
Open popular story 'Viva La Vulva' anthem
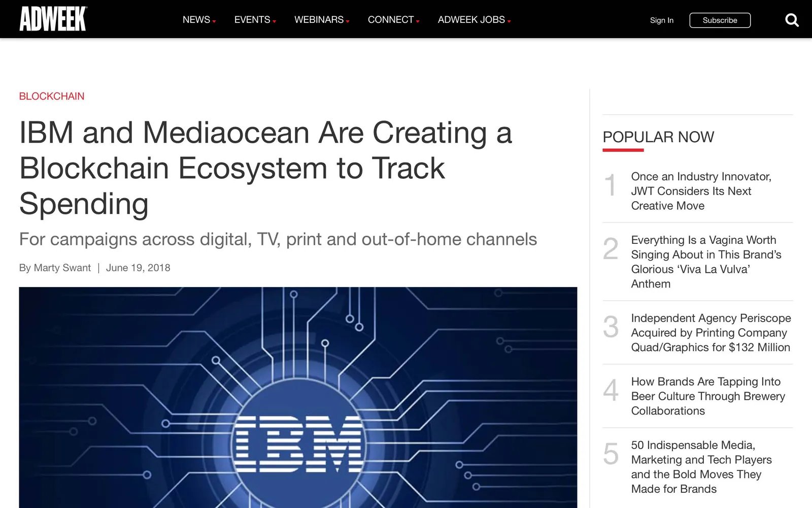coord(706,262)
